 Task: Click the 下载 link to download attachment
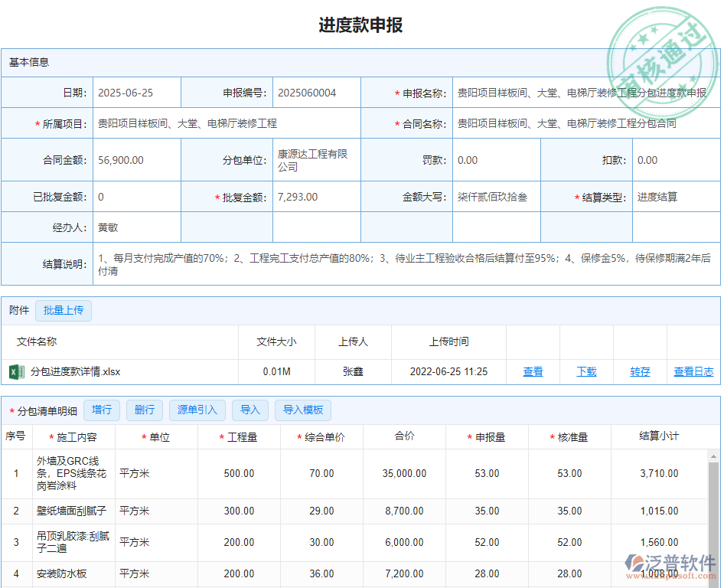(x=586, y=372)
